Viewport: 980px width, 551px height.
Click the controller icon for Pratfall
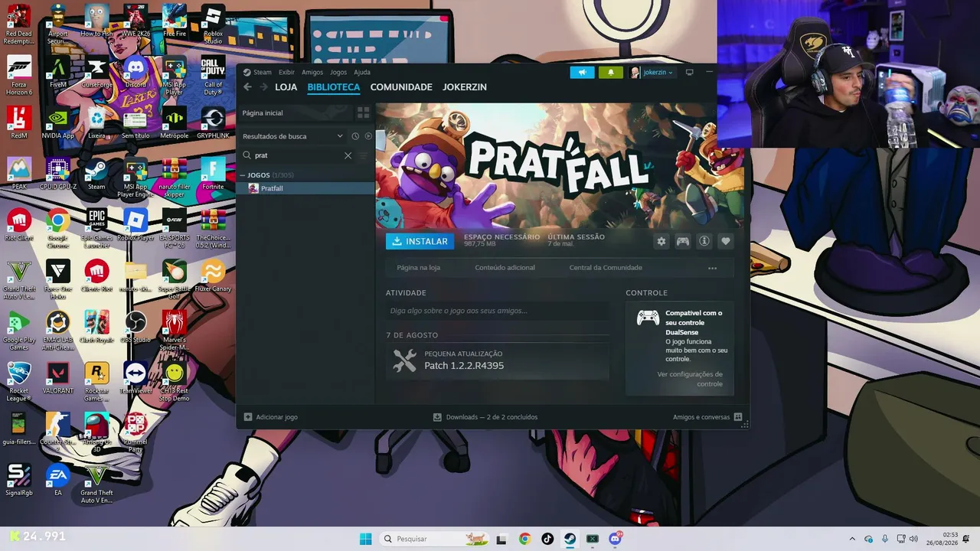point(683,241)
